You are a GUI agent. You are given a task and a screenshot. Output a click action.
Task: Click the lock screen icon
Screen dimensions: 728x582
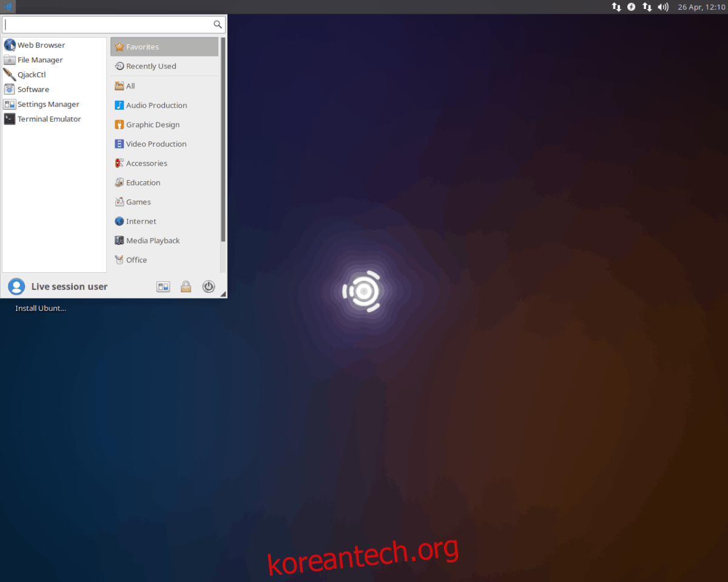click(186, 287)
